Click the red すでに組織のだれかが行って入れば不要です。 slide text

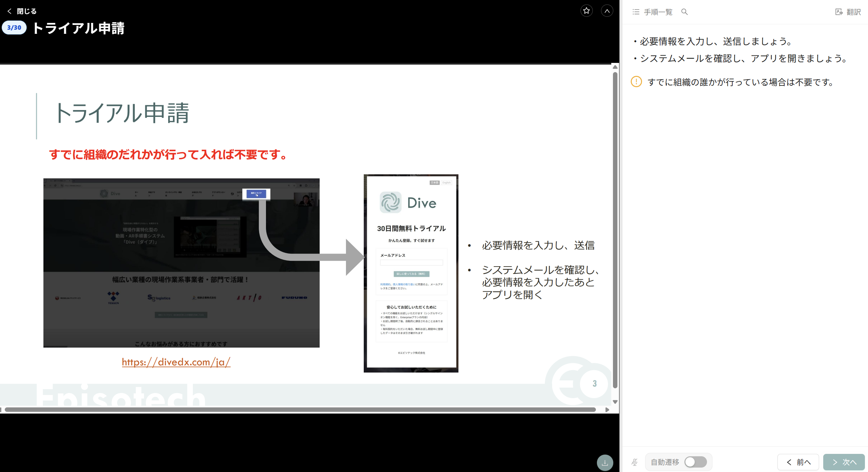click(x=168, y=154)
